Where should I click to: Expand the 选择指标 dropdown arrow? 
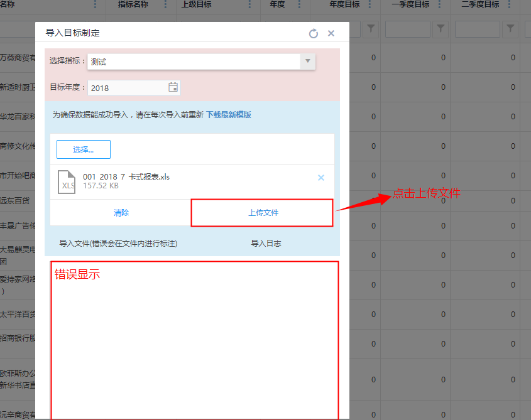(x=307, y=62)
